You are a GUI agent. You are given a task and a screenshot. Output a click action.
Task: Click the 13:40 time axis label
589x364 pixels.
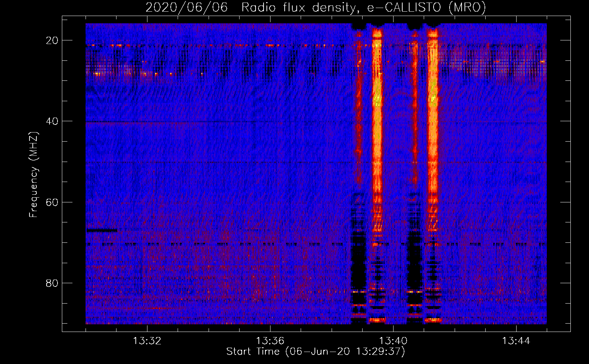(393, 341)
